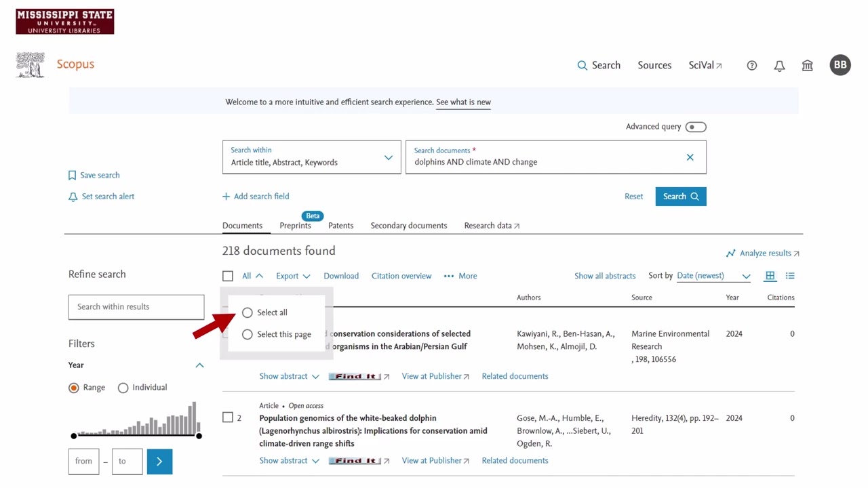
Task: Select the Individual year radio button
Action: (x=123, y=388)
